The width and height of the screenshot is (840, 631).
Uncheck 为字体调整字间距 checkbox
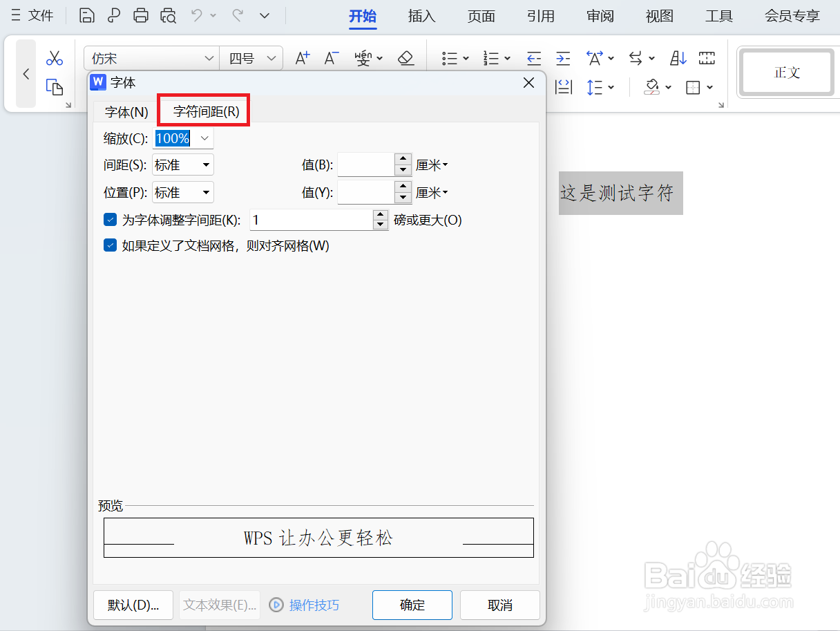(x=110, y=219)
